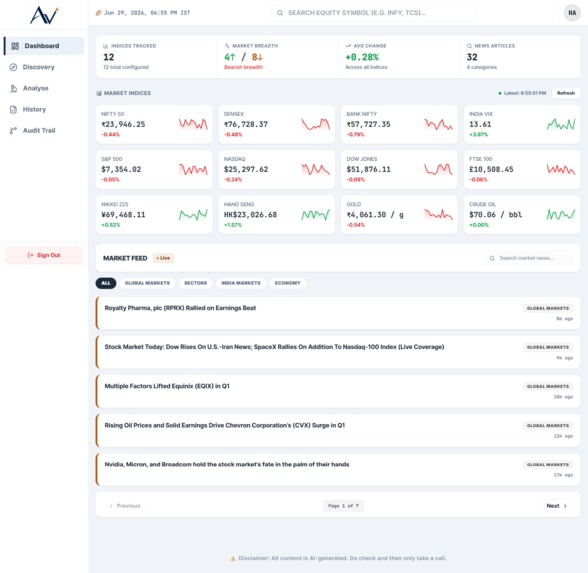This screenshot has height=573, width=588.
Task: Open the S&P 500 index card
Action: click(154, 170)
